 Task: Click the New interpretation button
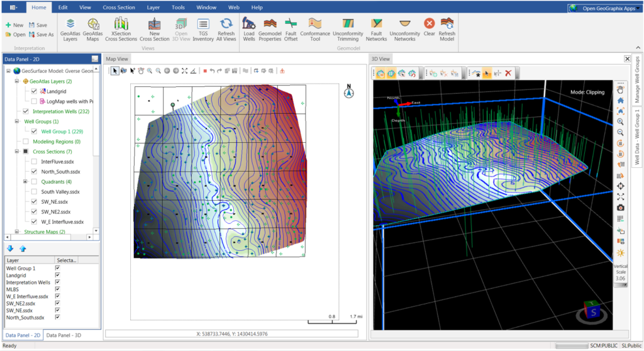(14, 25)
